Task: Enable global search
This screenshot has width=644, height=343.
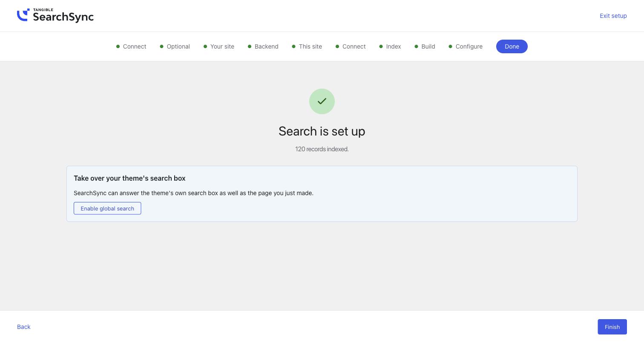Action: pos(107,208)
